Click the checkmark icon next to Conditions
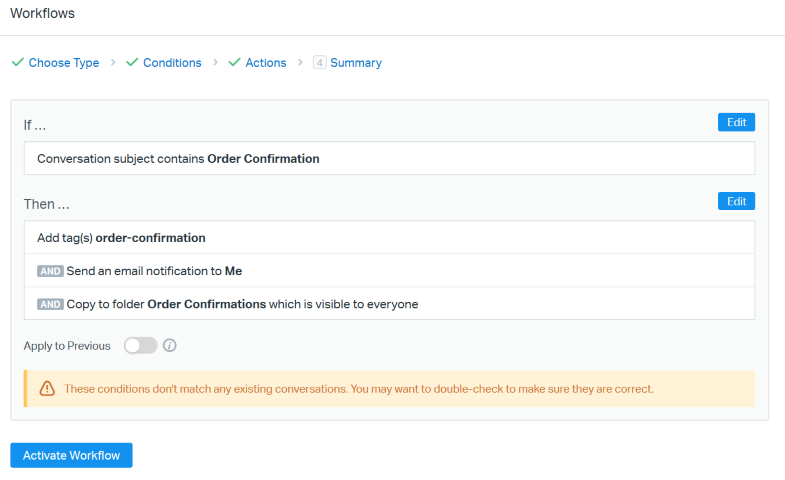 click(132, 62)
